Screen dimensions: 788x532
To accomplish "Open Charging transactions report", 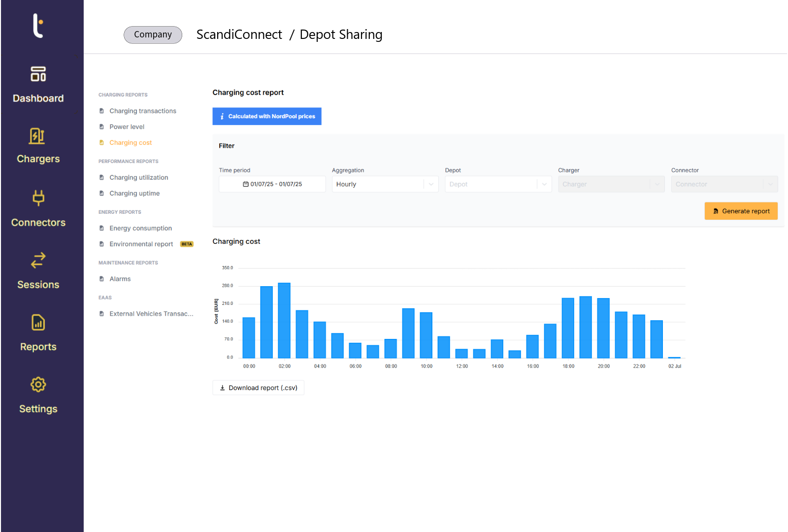I will 143,111.
